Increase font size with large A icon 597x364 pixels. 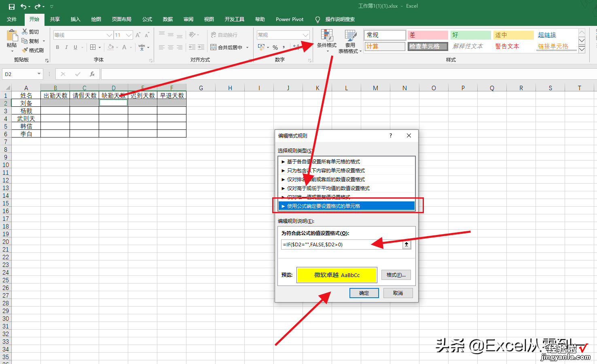point(138,35)
